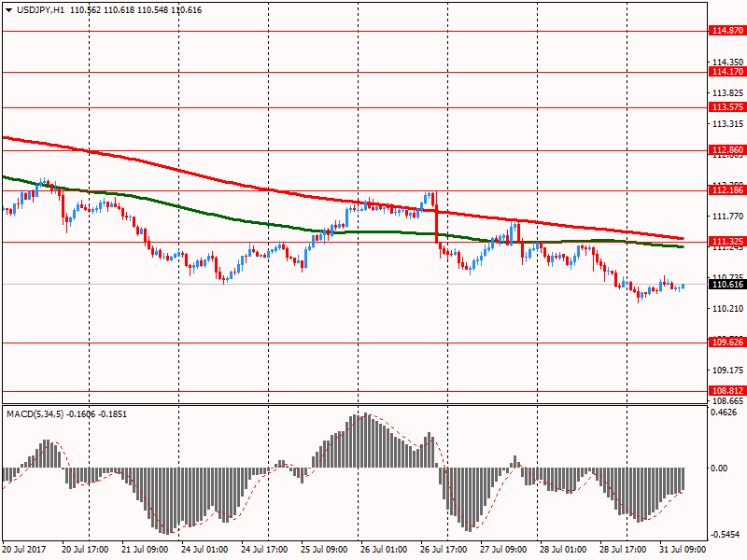
Task: Select the 110.210 price scale value
Action: pos(727,309)
